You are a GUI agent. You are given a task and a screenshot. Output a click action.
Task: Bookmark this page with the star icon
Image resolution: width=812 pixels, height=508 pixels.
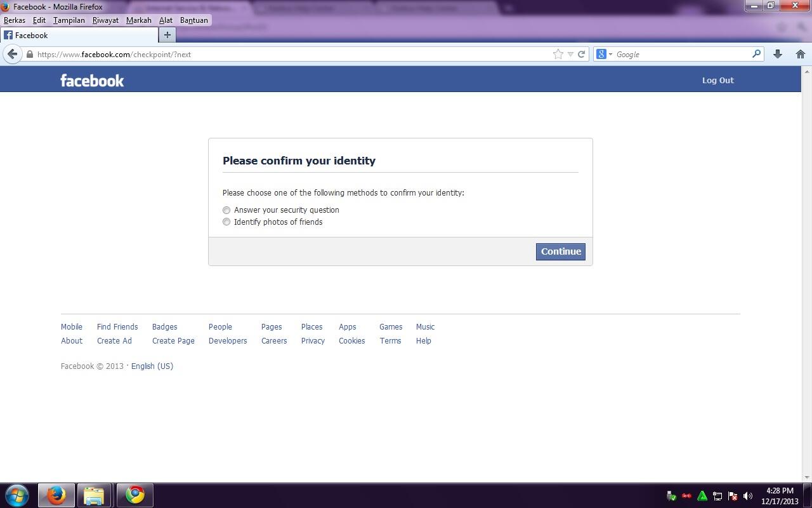click(x=558, y=54)
